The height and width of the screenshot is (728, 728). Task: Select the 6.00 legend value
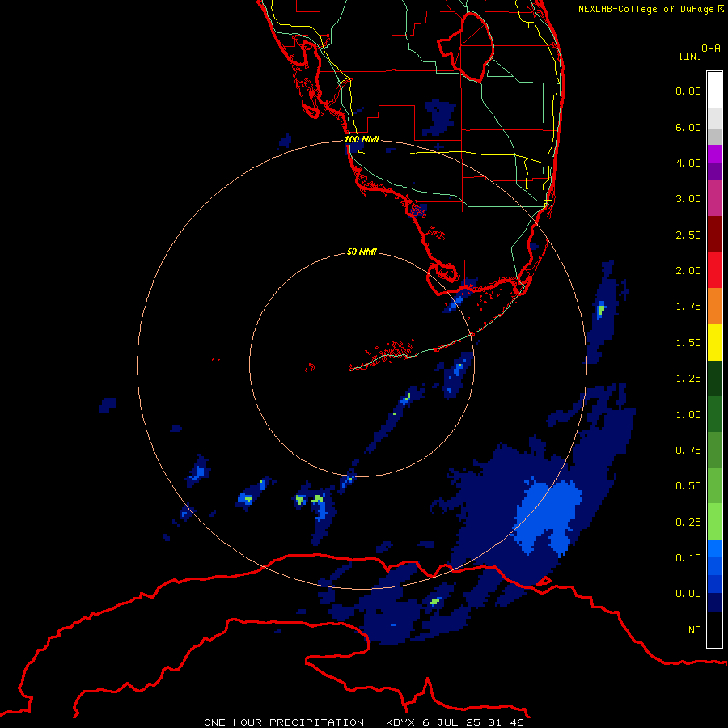[x=688, y=127]
